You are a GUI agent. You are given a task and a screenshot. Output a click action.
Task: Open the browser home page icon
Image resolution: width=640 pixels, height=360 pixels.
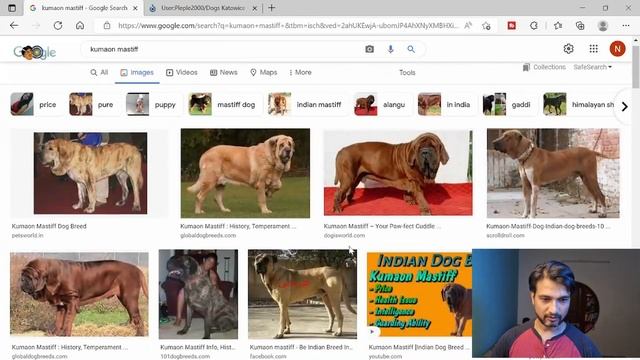(x=80, y=25)
